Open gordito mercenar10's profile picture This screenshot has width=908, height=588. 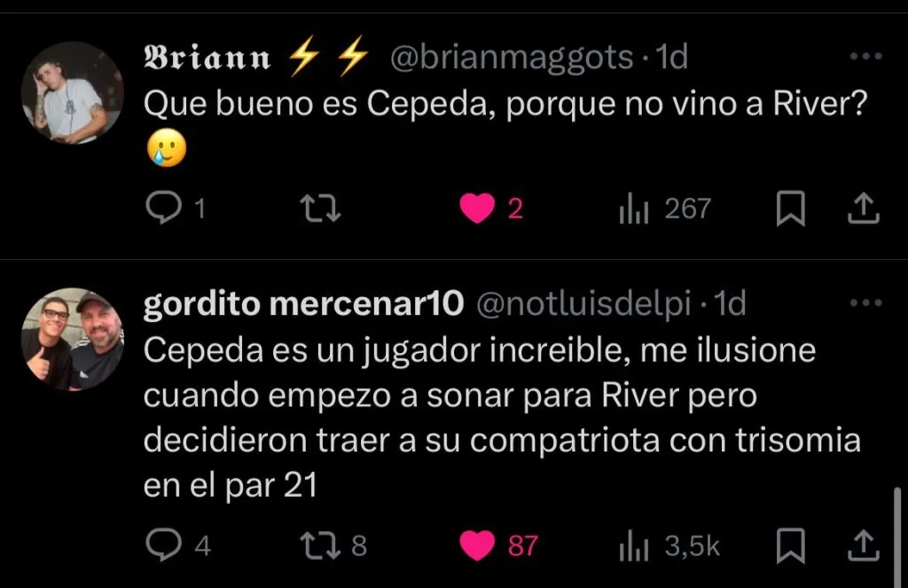click(73, 339)
